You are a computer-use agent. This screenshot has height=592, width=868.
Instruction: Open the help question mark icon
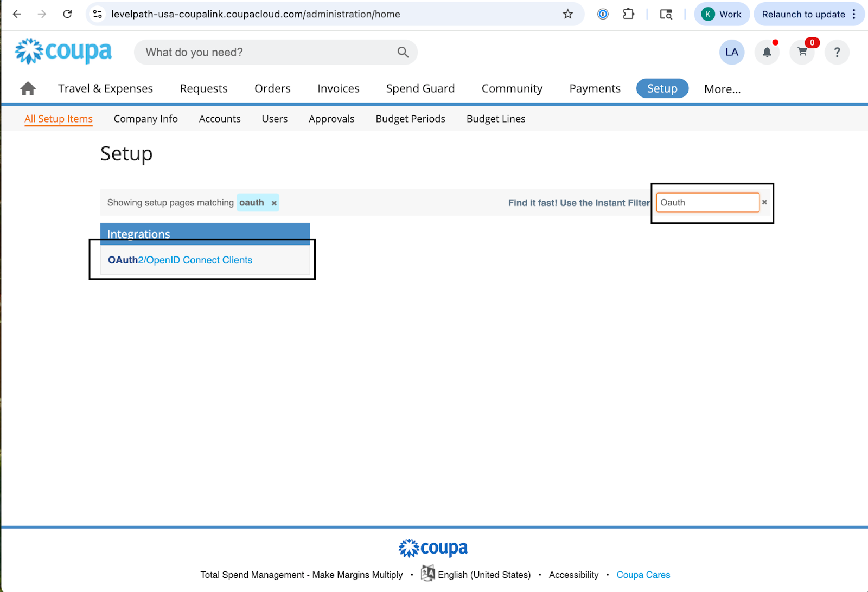(x=837, y=53)
